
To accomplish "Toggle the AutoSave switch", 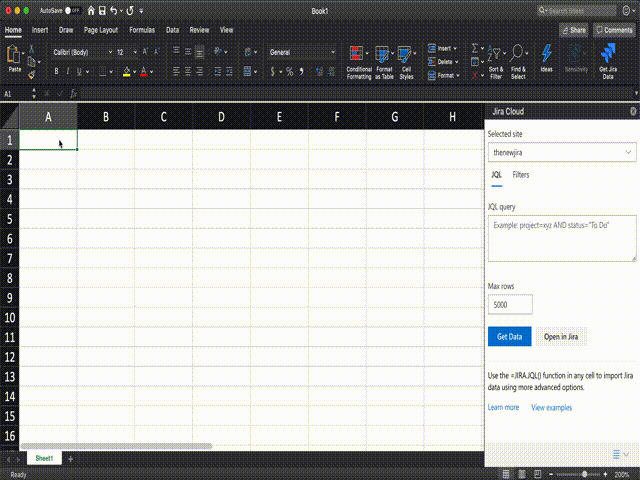I will point(72,11).
